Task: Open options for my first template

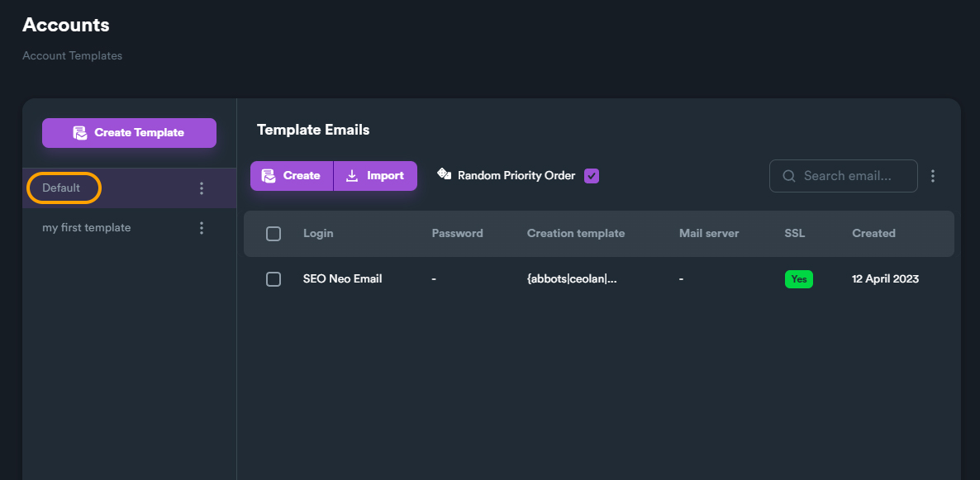Action: coord(202,228)
